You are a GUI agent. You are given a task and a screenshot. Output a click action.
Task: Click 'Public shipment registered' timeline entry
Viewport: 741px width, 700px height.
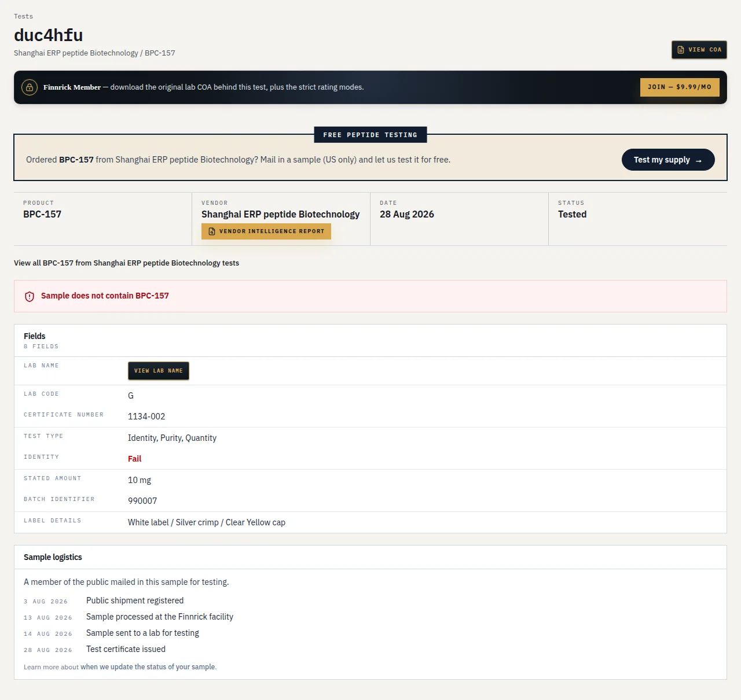[135, 600]
